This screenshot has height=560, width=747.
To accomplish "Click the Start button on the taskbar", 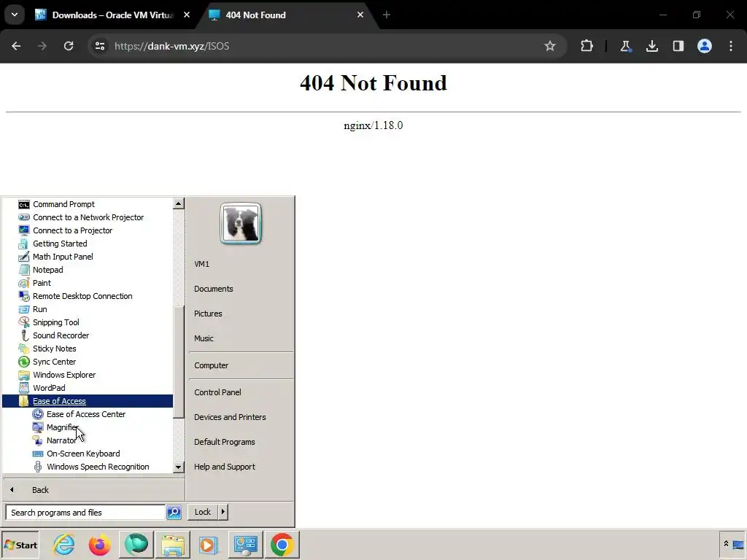I will [x=20, y=545].
